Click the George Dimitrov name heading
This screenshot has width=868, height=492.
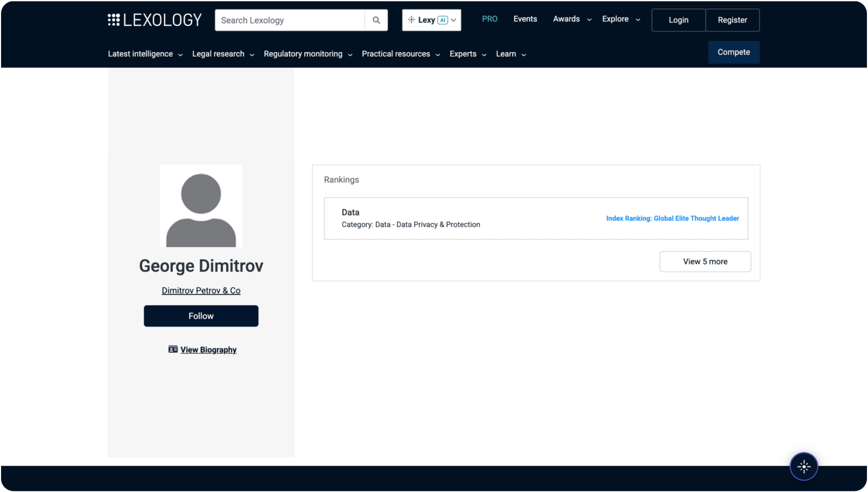(x=201, y=266)
